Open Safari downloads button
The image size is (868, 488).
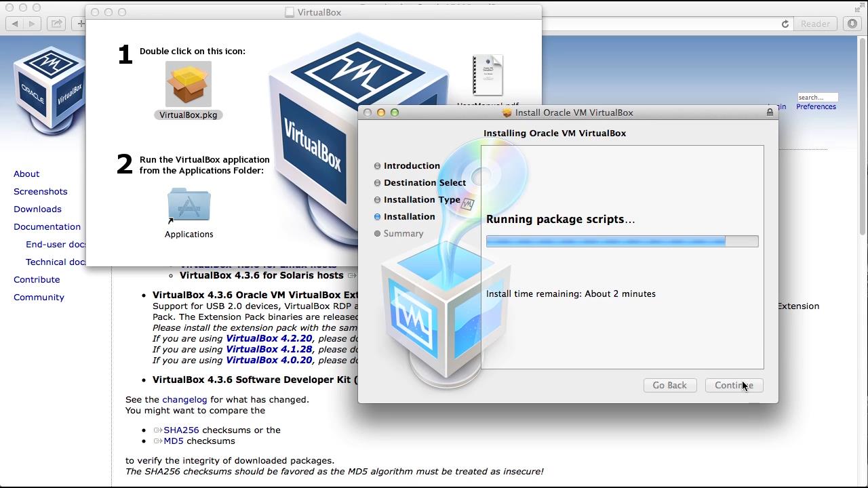852,24
